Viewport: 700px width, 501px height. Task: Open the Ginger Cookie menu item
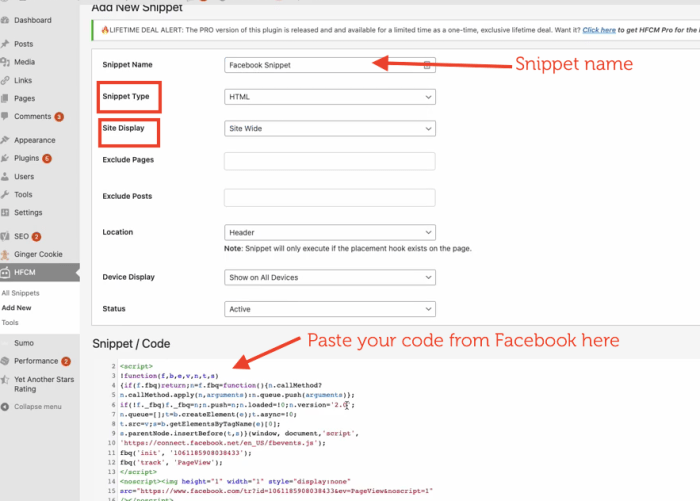tap(40, 255)
